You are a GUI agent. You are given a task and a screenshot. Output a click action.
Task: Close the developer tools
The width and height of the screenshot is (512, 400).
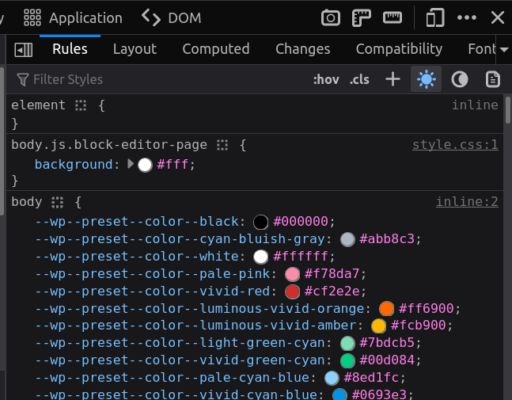497,18
